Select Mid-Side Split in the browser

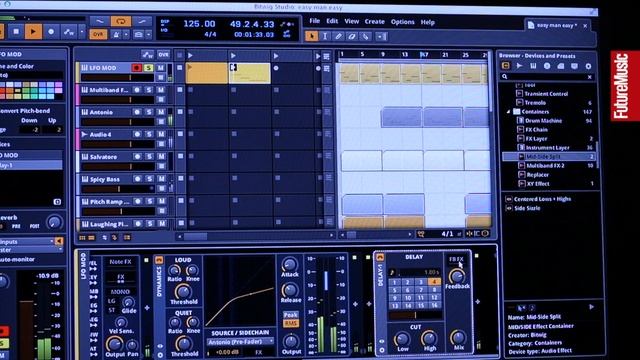coord(549,157)
